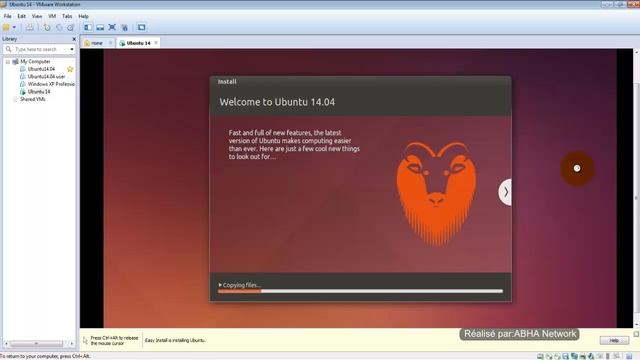Click Easy Install is installing Ubuntu text
Screen dimensions: 640x360
175,340
